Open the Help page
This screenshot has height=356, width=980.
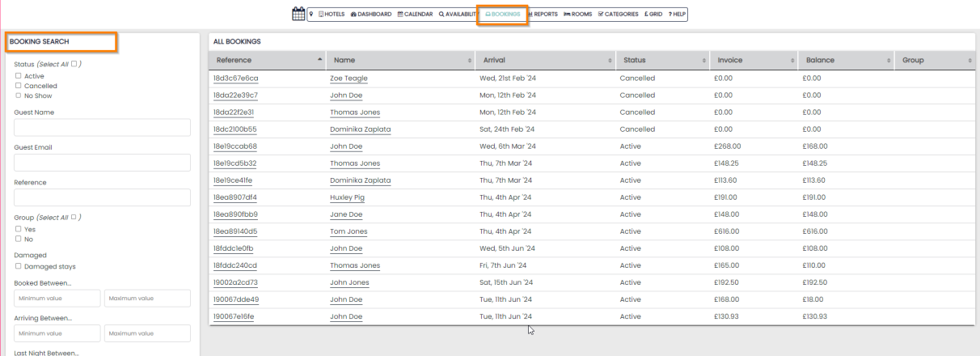[x=676, y=15]
